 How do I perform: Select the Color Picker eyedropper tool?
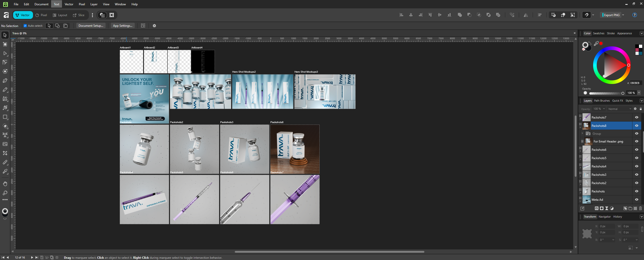tap(5, 171)
